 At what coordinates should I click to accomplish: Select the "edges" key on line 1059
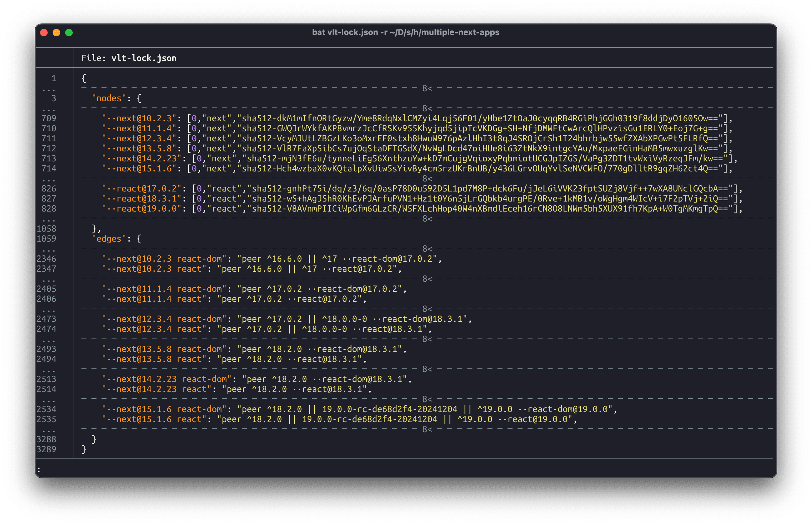coord(108,238)
